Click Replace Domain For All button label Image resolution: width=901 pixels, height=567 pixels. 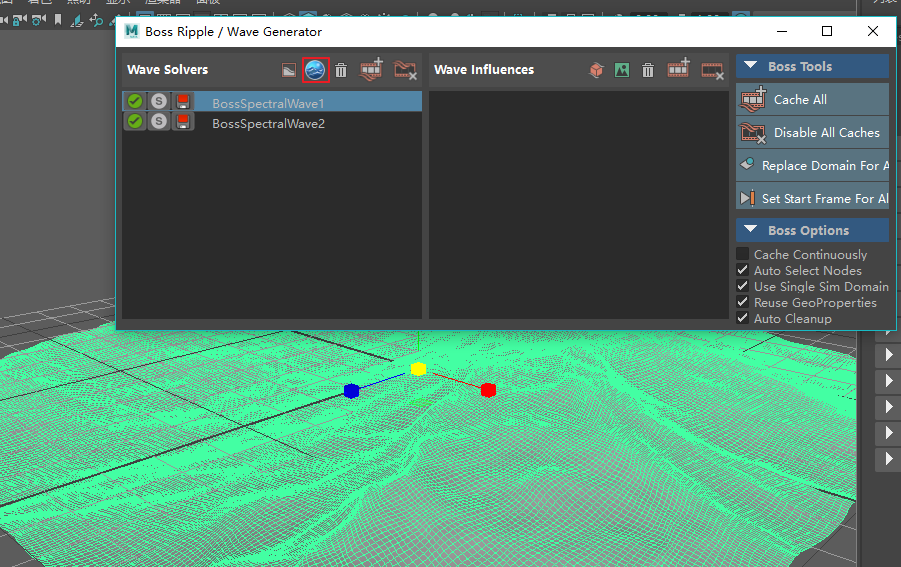[825, 166]
